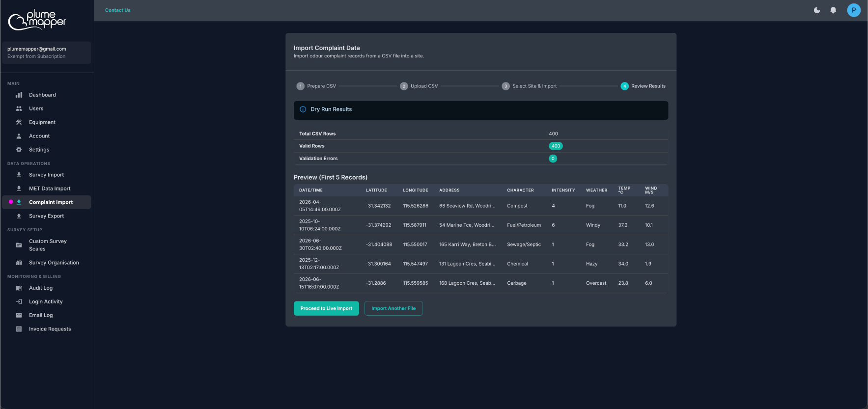Click the Validation Errors 0 badge
Viewport: 868px width, 409px height.
point(553,159)
